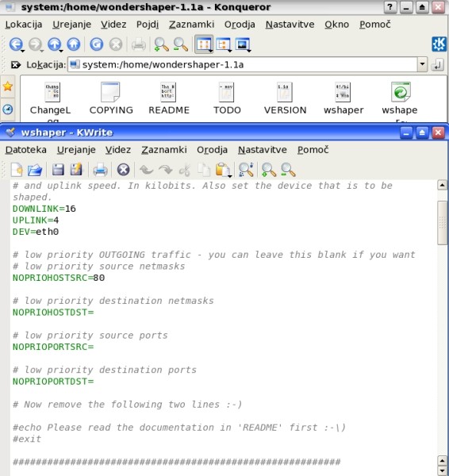Clear the Konqueror location bar
The width and height of the screenshot is (449, 476).
[16, 65]
